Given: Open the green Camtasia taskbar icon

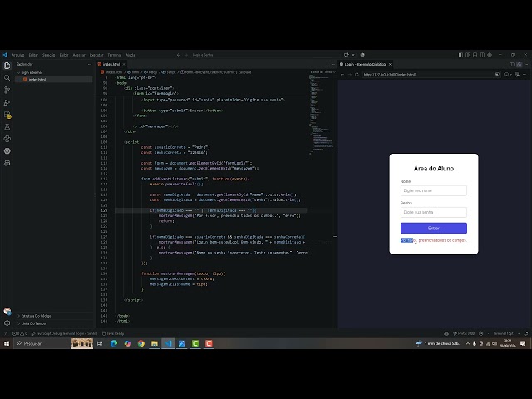Looking at the screenshot, I should pyautogui.click(x=195, y=343).
